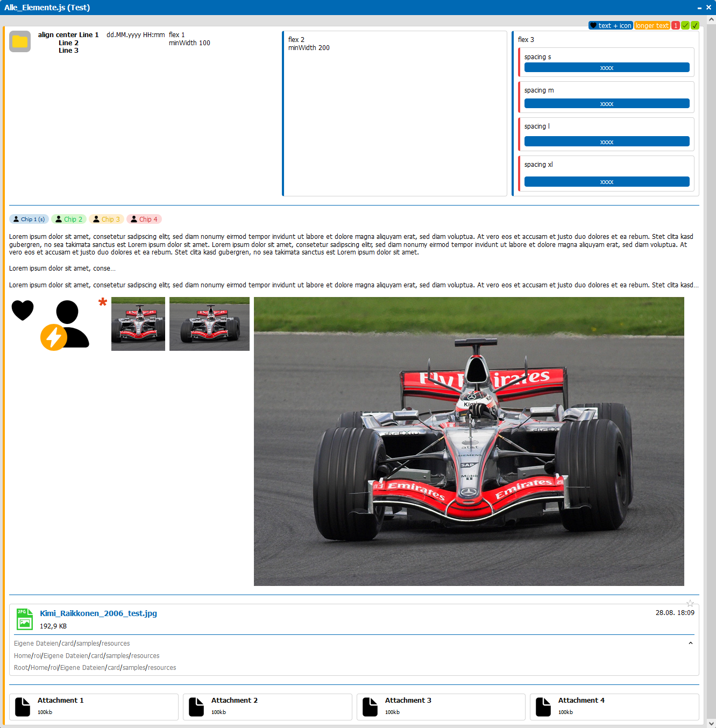The width and height of the screenshot is (716, 728).
Task: Click the scrollbar up arrow
Action: 711,19
